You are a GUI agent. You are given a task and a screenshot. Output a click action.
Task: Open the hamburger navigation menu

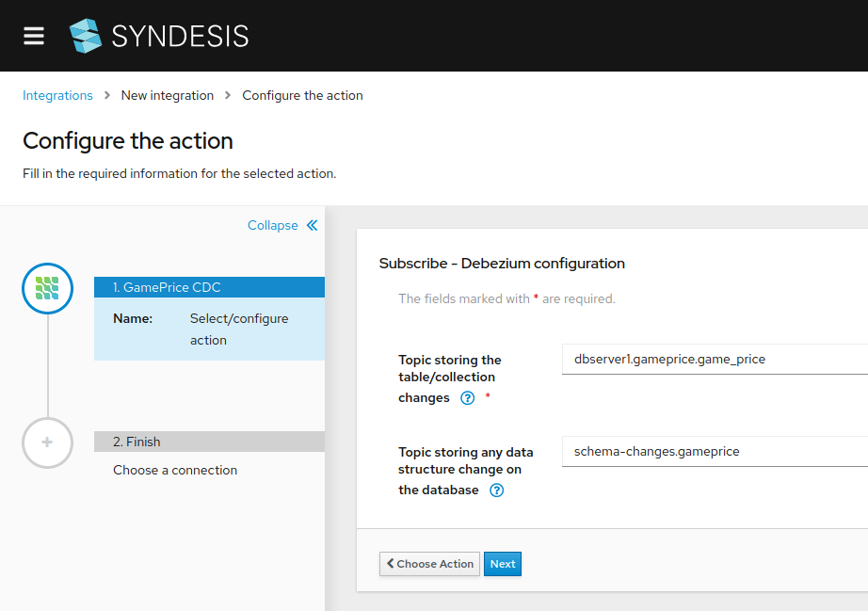point(34,36)
